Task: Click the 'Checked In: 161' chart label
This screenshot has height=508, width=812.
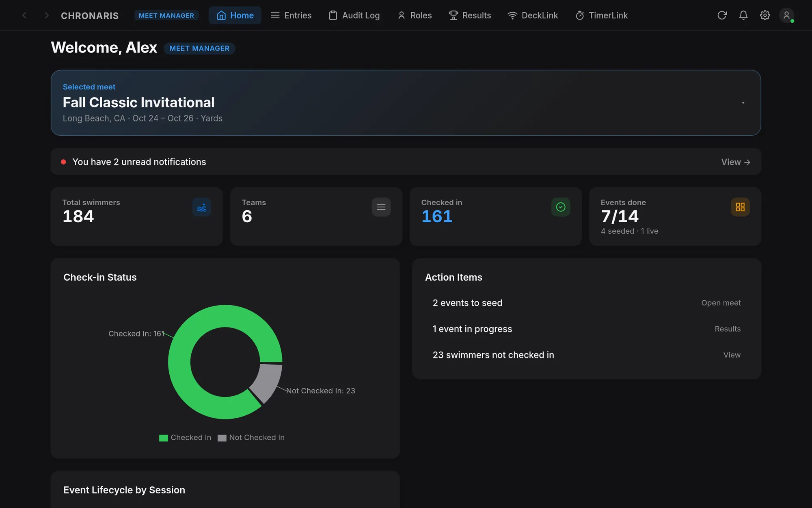Action: click(x=136, y=334)
